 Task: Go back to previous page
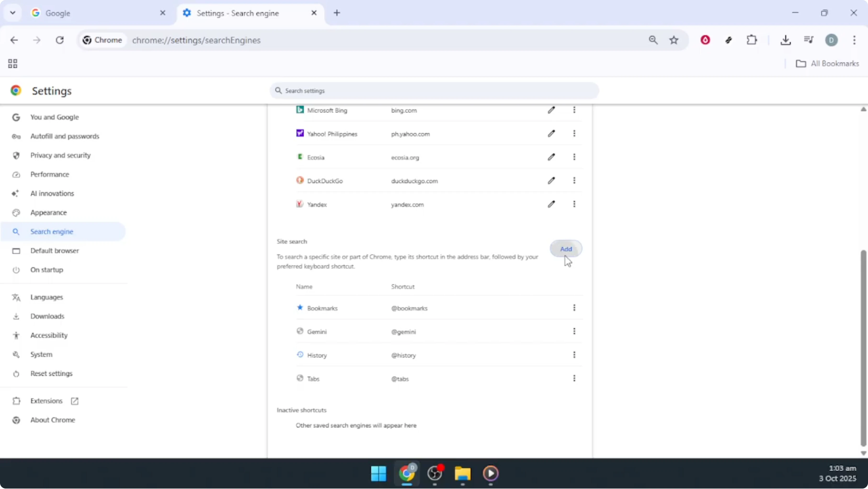click(14, 40)
